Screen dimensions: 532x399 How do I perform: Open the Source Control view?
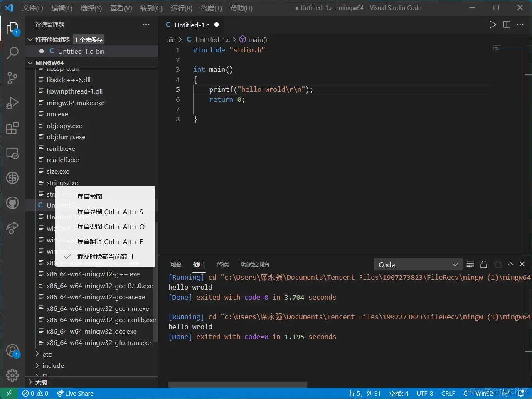tap(12, 78)
